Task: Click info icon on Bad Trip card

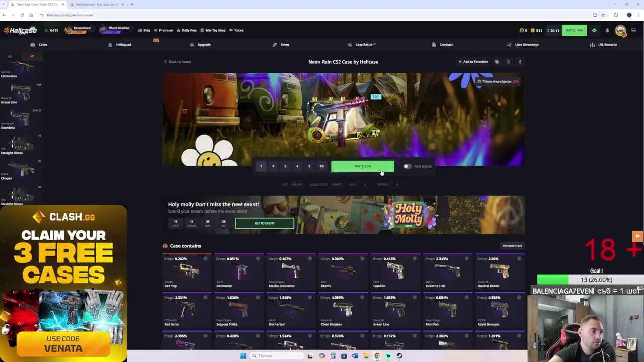Action: (205, 259)
